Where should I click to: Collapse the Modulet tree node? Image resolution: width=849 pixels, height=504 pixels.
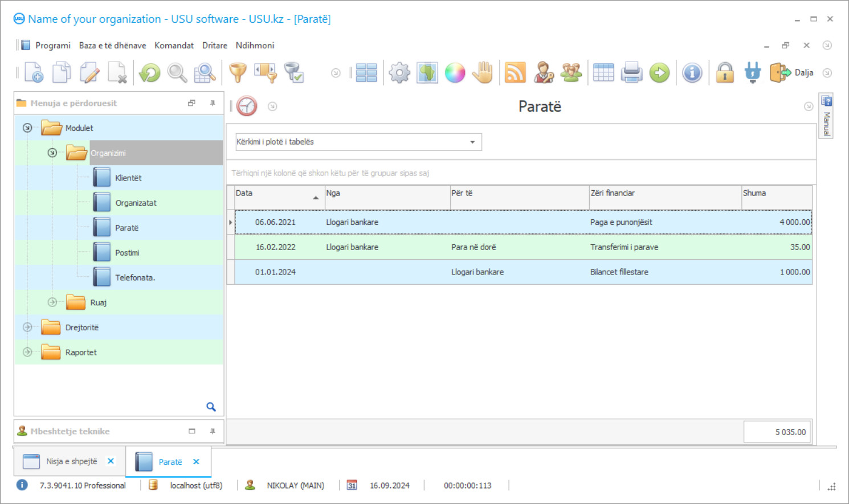(x=27, y=128)
